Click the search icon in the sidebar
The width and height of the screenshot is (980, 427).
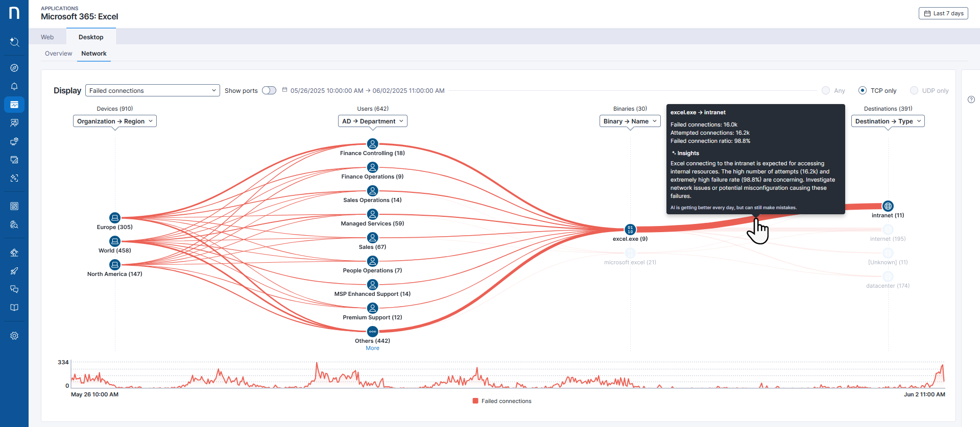point(14,42)
